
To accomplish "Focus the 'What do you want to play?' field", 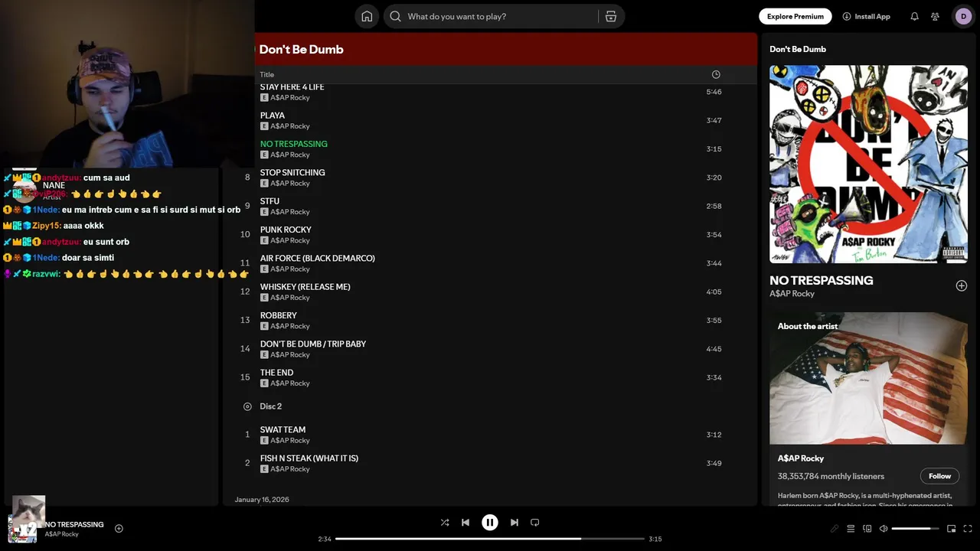I will pyautogui.click(x=490, y=16).
